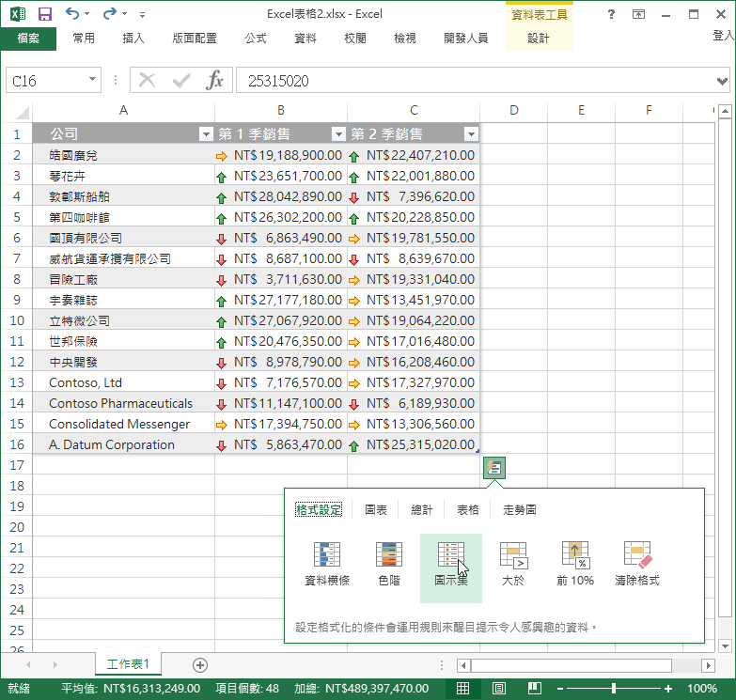This screenshot has width=736, height=700.
Task: Click the 登入 sign-in link
Action: 724,35
